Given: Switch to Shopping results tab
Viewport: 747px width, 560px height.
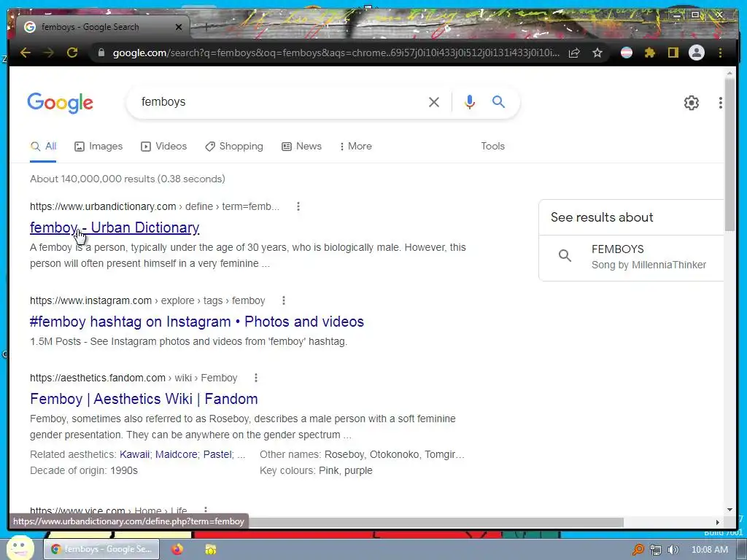Looking at the screenshot, I should coord(234,146).
